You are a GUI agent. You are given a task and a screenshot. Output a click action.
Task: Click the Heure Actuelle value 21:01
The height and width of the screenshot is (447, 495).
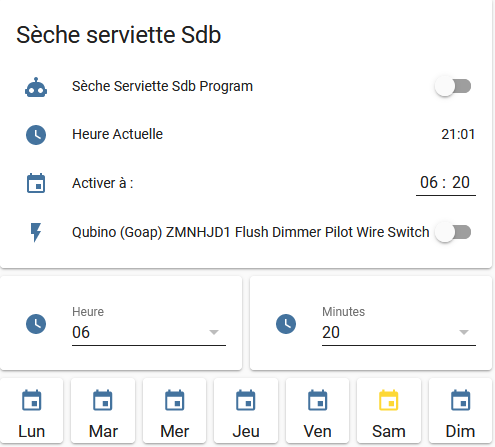point(458,134)
